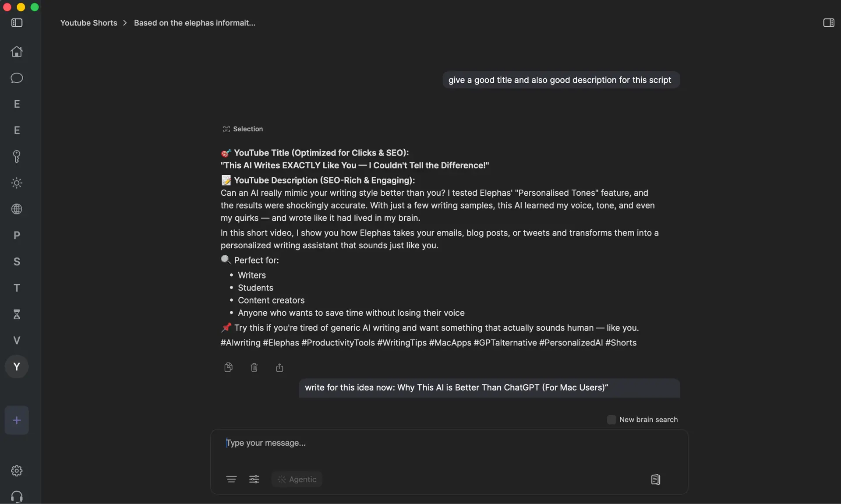
Task: Go to the Home icon
Action: (17, 52)
